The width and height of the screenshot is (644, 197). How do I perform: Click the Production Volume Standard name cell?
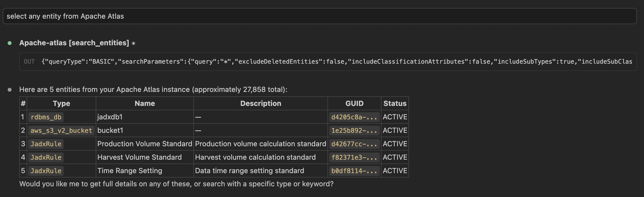(x=145, y=144)
